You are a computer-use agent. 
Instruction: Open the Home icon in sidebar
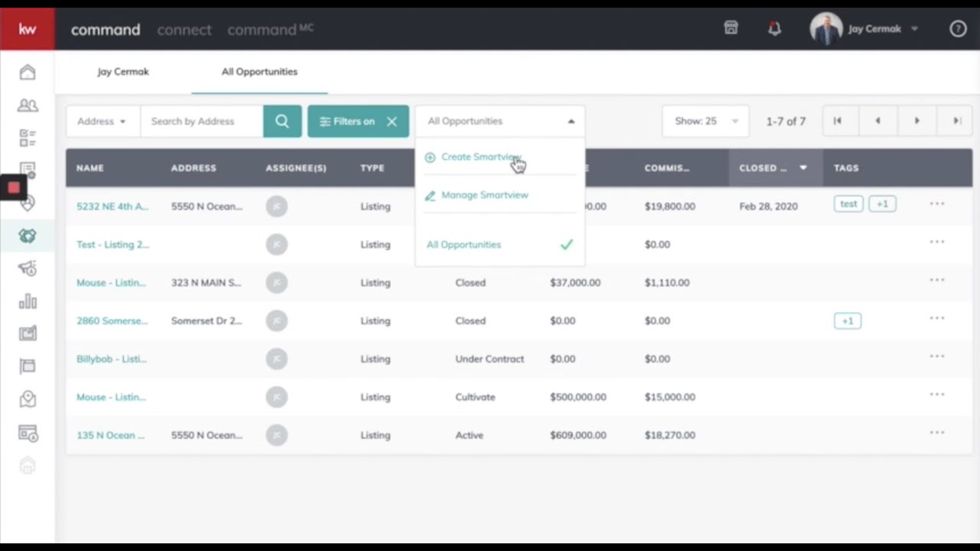coord(28,72)
